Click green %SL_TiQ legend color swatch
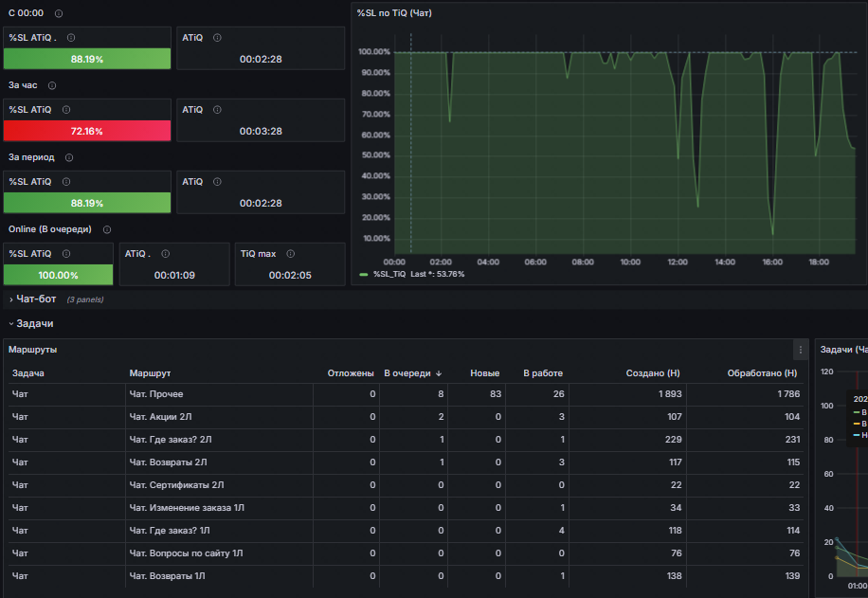 point(364,274)
